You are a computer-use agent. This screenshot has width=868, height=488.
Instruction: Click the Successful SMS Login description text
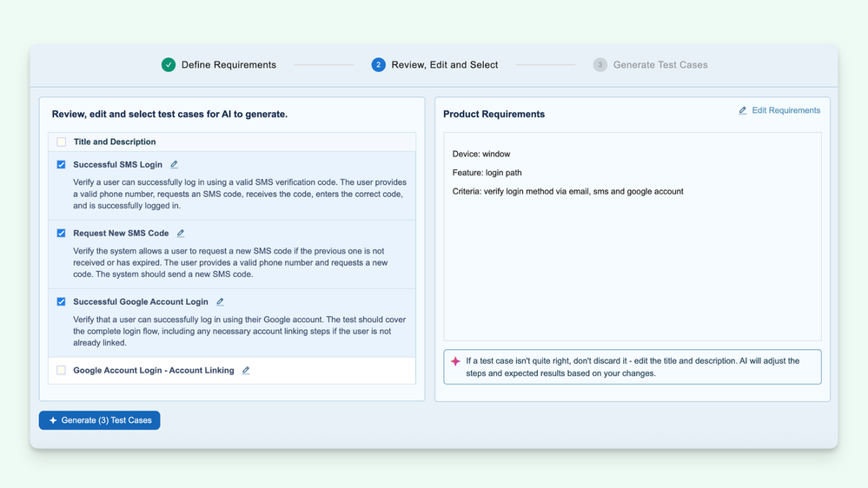click(x=240, y=194)
